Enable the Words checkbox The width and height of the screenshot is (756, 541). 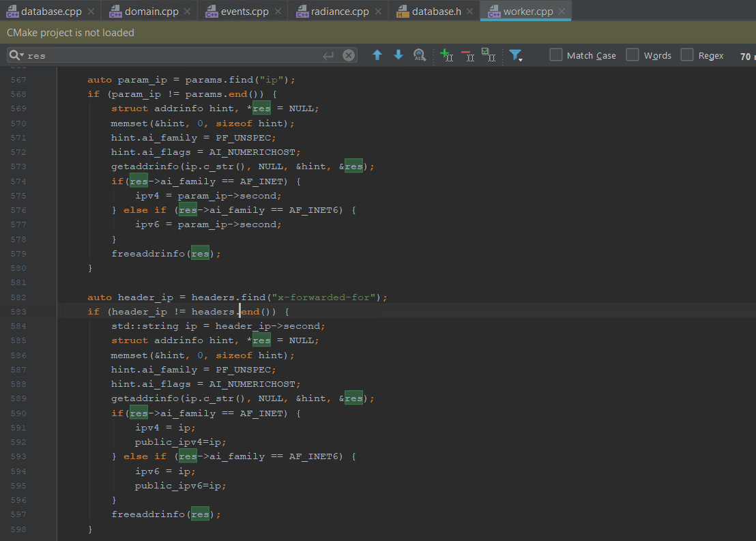[632, 55]
